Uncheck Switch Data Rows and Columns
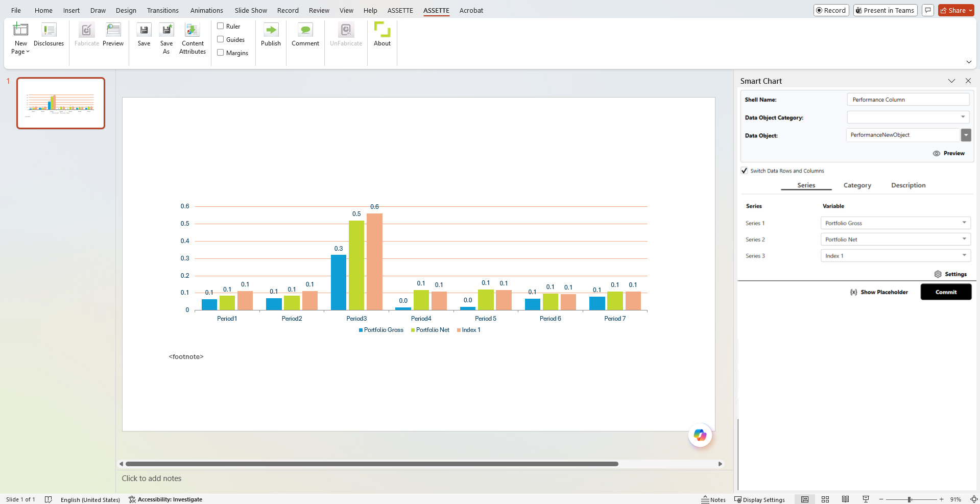The height and width of the screenshot is (504, 980). pyautogui.click(x=745, y=171)
